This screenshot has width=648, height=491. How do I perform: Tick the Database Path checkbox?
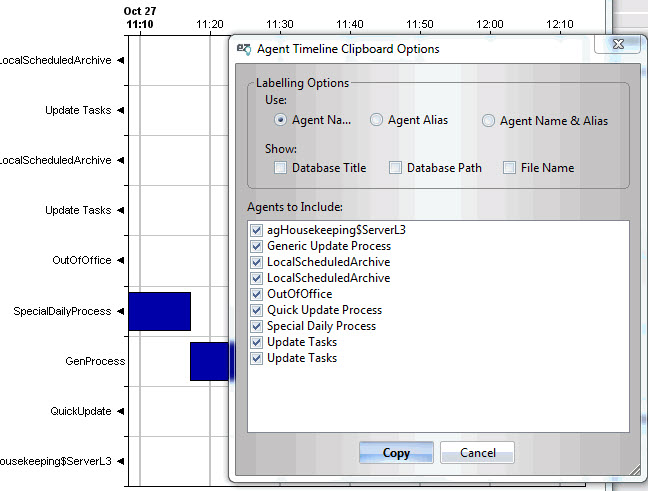click(x=395, y=168)
